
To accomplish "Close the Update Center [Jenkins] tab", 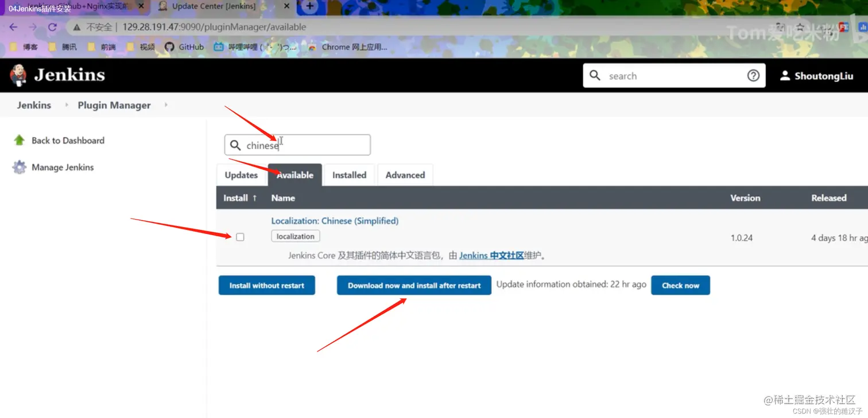I will (x=286, y=6).
